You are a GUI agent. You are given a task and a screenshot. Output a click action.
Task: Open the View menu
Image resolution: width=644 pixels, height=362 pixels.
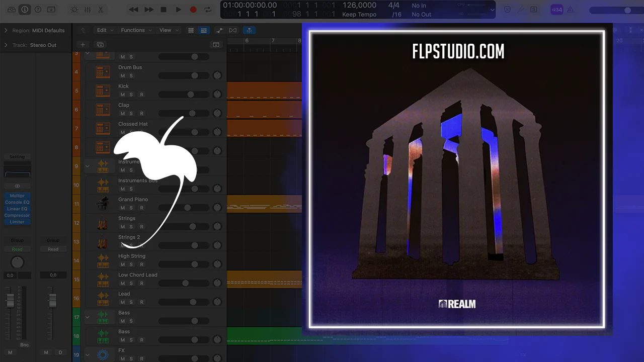pyautogui.click(x=169, y=30)
